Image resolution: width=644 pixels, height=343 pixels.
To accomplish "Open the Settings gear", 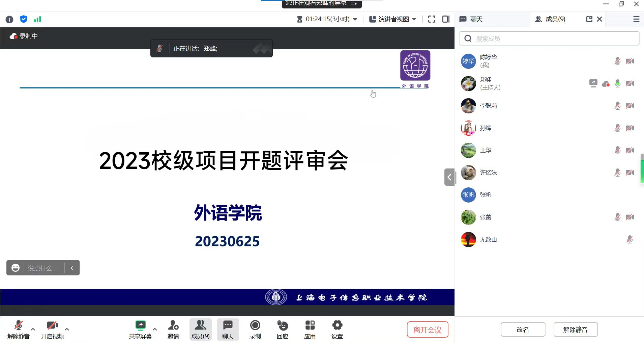I will coord(337,329).
